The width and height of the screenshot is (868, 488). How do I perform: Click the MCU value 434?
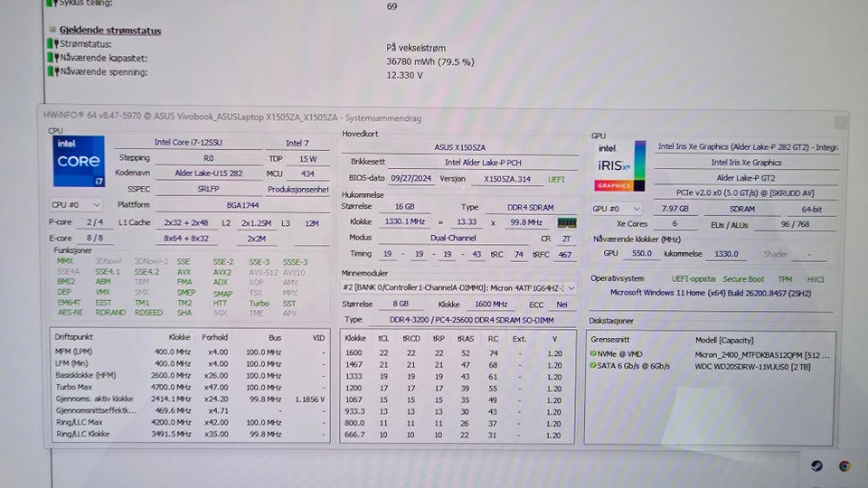307,174
